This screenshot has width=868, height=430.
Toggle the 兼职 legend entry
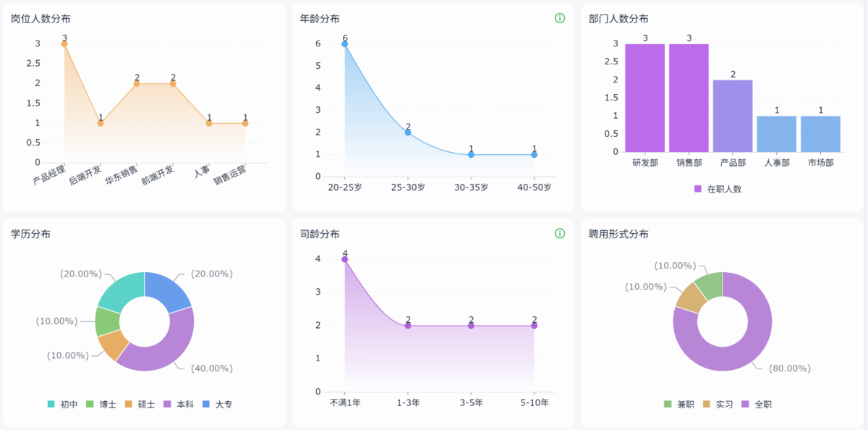[679, 404]
